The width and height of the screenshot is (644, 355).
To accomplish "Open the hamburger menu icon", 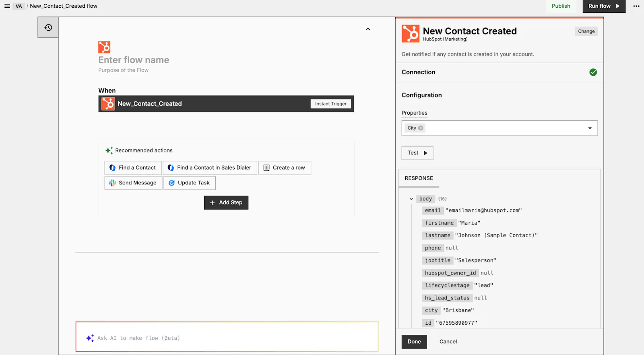I will (7, 6).
